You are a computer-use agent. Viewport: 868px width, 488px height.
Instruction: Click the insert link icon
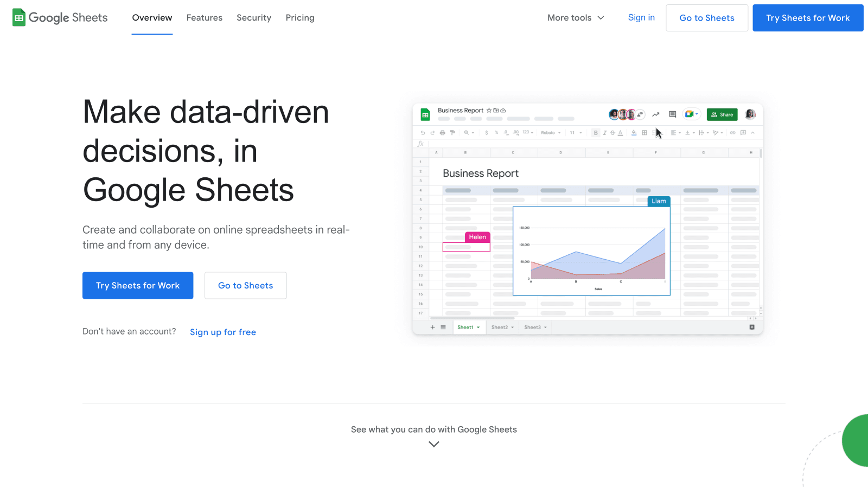[x=732, y=132]
